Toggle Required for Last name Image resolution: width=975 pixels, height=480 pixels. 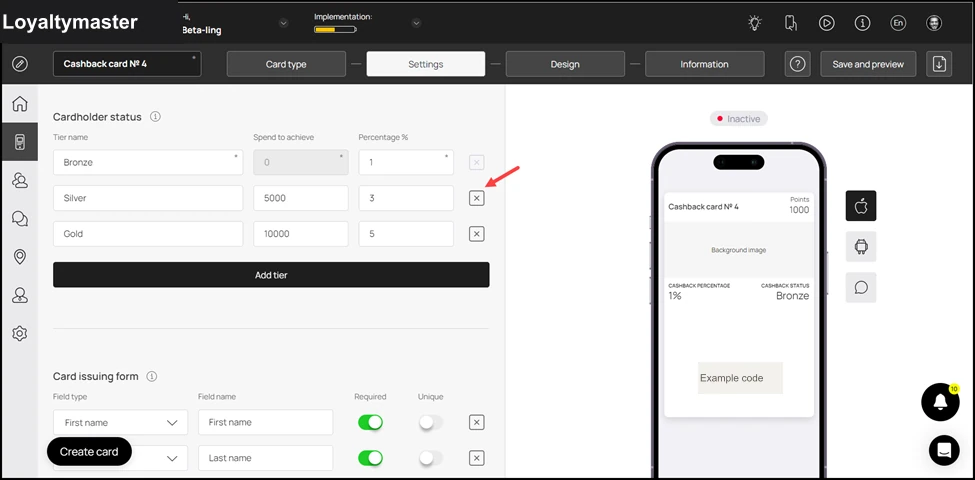click(x=370, y=458)
